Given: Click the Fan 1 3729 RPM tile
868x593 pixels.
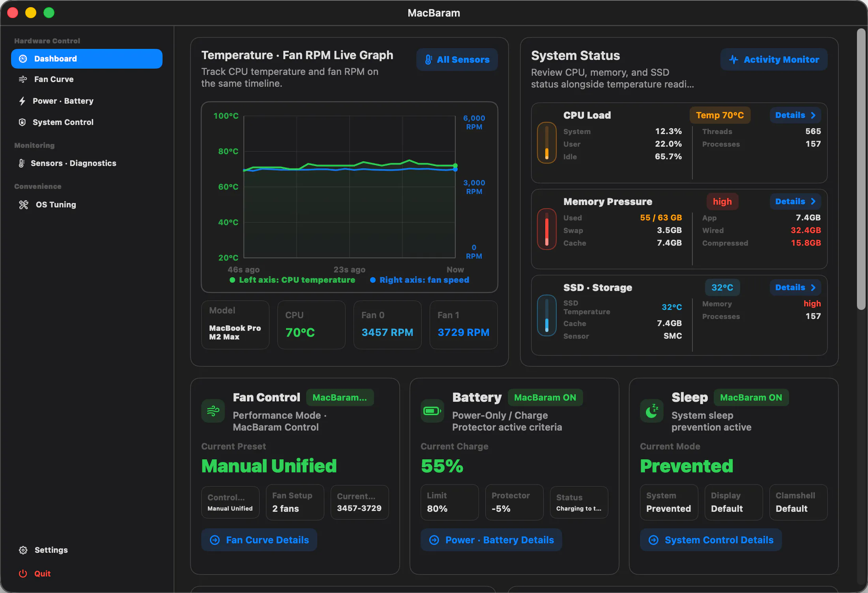Looking at the screenshot, I should point(464,325).
